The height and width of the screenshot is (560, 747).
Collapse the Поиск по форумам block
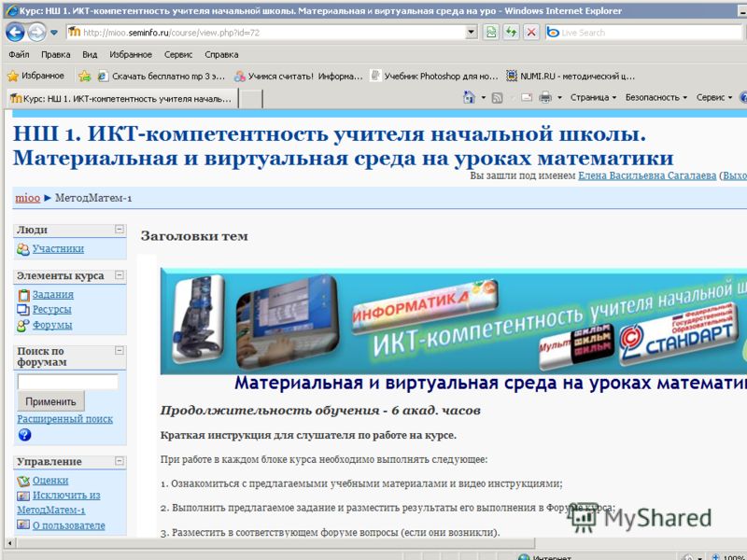click(x=120, y=351)
